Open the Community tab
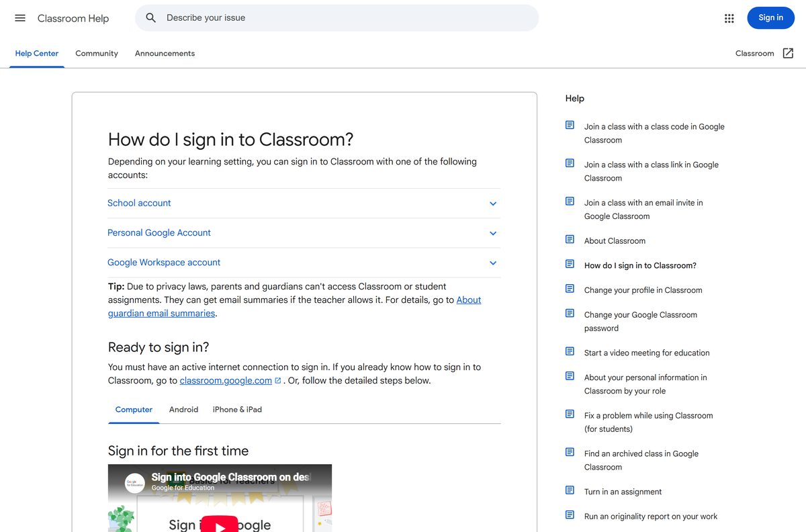The height and width of the screenshot is (532, 806). coord(97,53)
